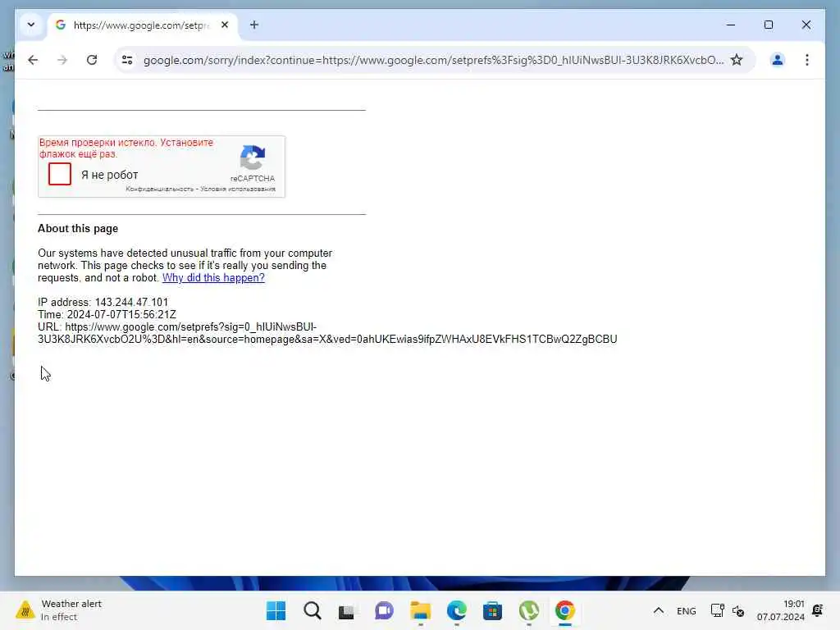Go back to the previous page
This screenshot has width=840, height=630.
click(x=33, y=60)
